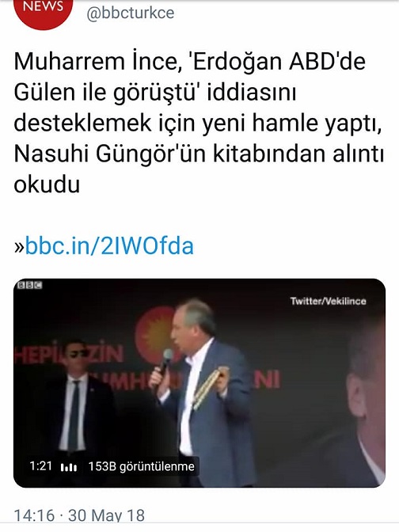This screenshot has height=532, width=399.
Task: Click the 14:16 tweet timestamp
Action: pyautogui.click(x=34, y=515)
